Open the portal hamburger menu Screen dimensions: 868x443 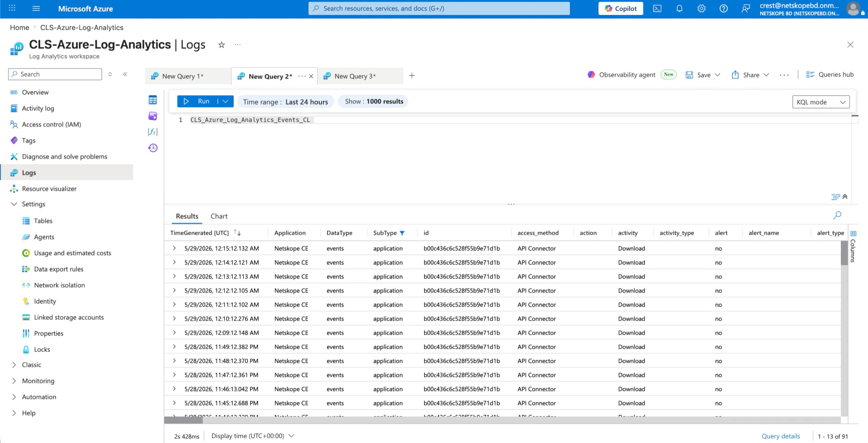(x=36, y=8)
